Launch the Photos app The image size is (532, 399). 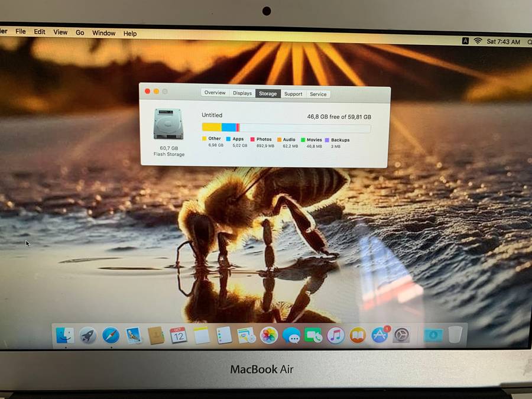(269, 336)
